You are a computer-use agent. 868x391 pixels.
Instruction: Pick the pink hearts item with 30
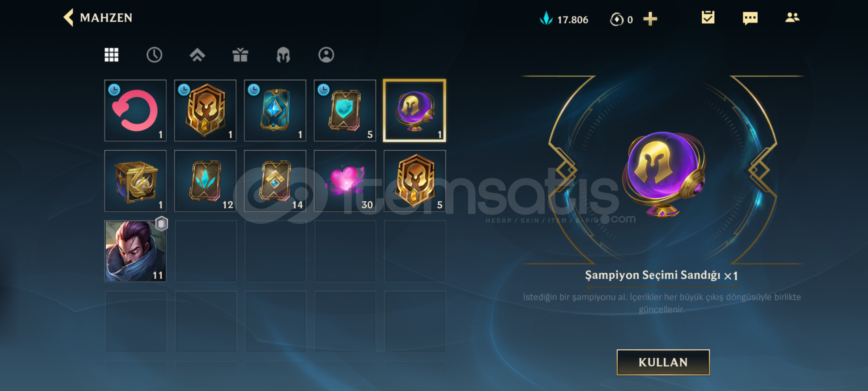coord(345,181)
